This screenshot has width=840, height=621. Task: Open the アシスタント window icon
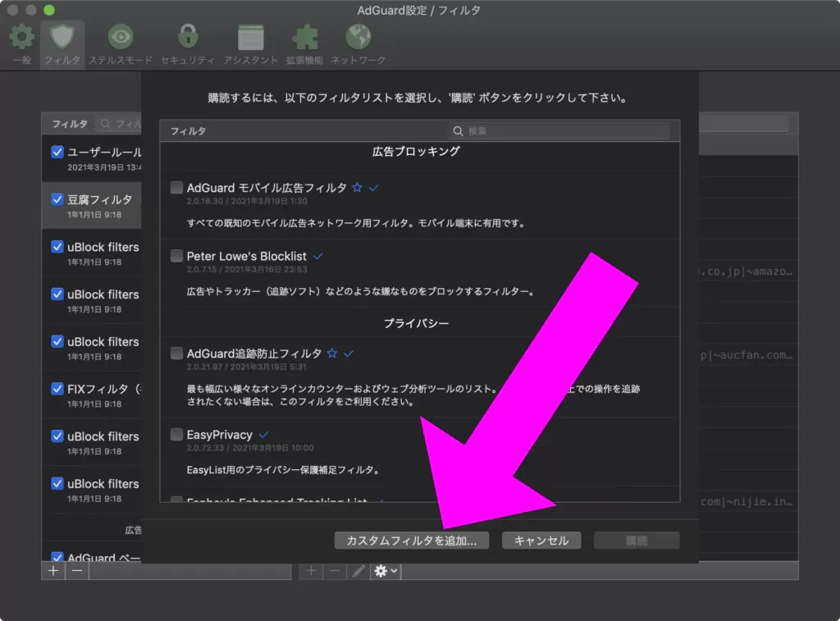click(x=250, y=39)
